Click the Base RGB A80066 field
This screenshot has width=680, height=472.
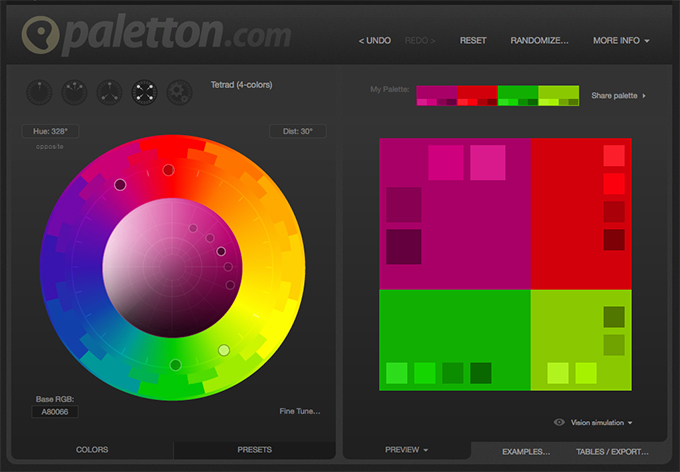click(x=55, y=412)
